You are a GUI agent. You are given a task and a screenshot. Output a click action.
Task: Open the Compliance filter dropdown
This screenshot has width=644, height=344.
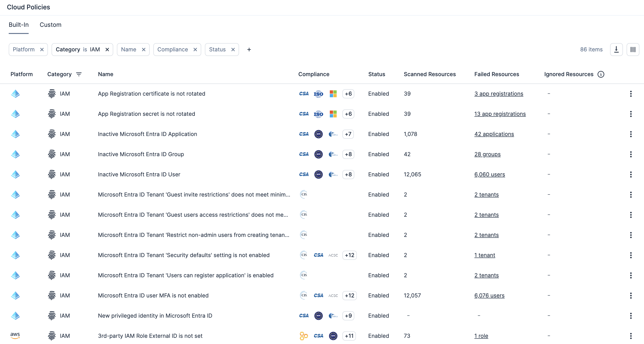pyautogui.click(x=173, y=50)
